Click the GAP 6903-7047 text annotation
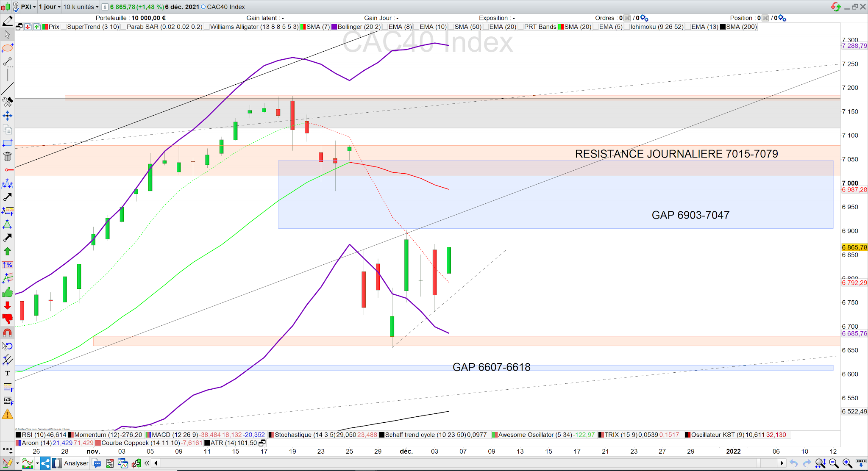The image size is (868, 471). coord(690,215)
